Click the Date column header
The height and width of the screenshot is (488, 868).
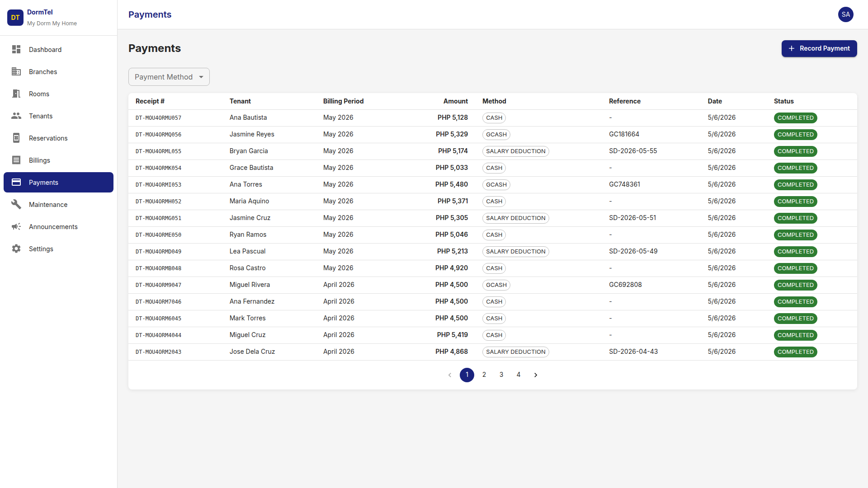pos(715,101)
